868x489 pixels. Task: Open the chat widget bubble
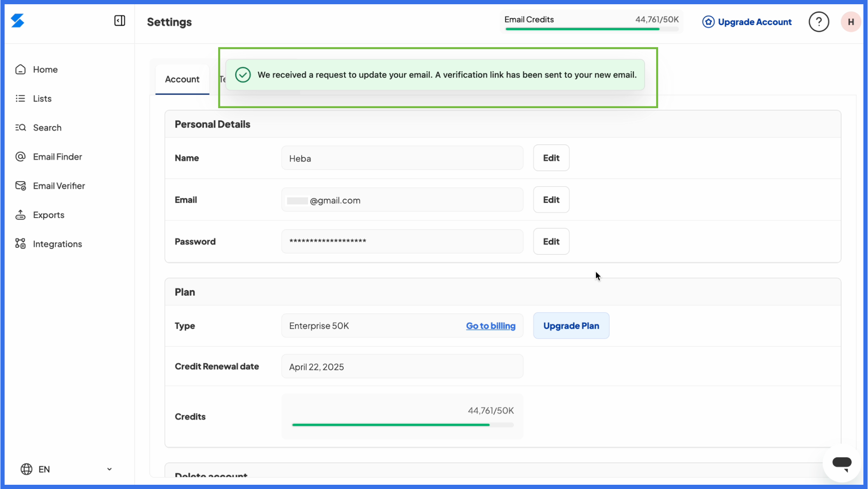pyautogui.click(x=842, y=463)
